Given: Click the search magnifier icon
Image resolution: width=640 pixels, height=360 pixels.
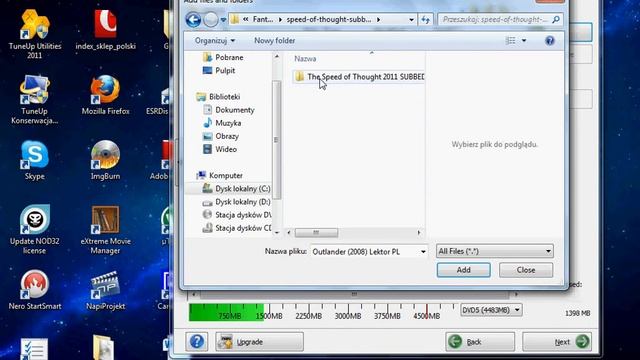Looking at the screenshot, I should tap(556, 19).
